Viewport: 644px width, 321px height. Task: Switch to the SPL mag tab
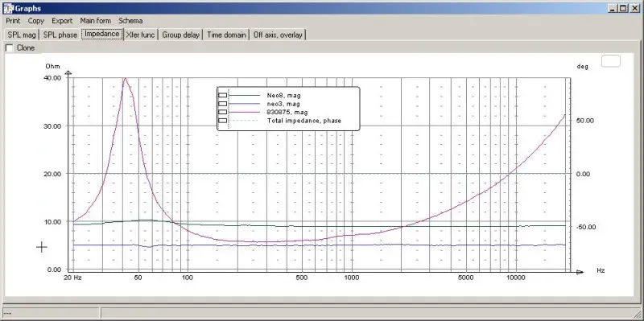[22, 35]
